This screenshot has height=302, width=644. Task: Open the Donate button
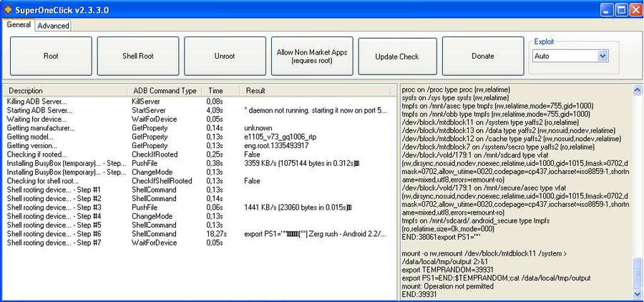coord(483,57)
